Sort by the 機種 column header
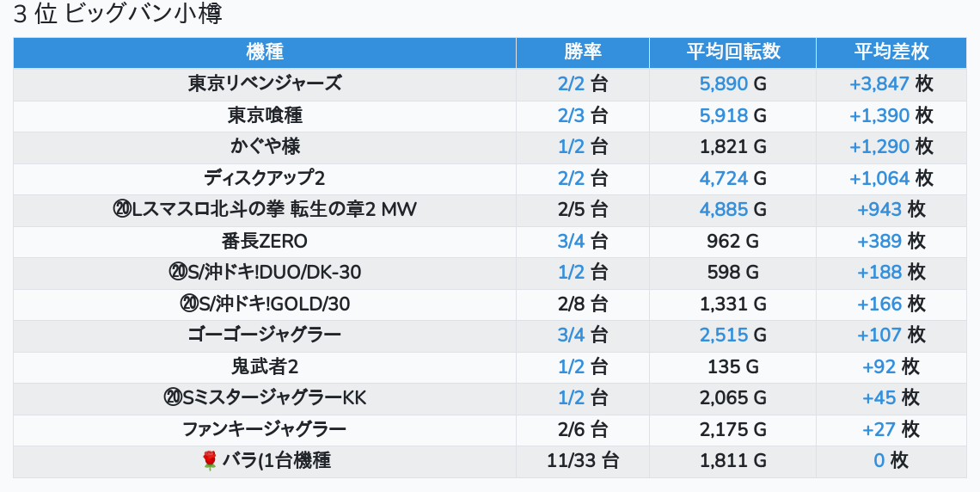The height and width of the screenshot is (492, 980). tap(264, 52)
